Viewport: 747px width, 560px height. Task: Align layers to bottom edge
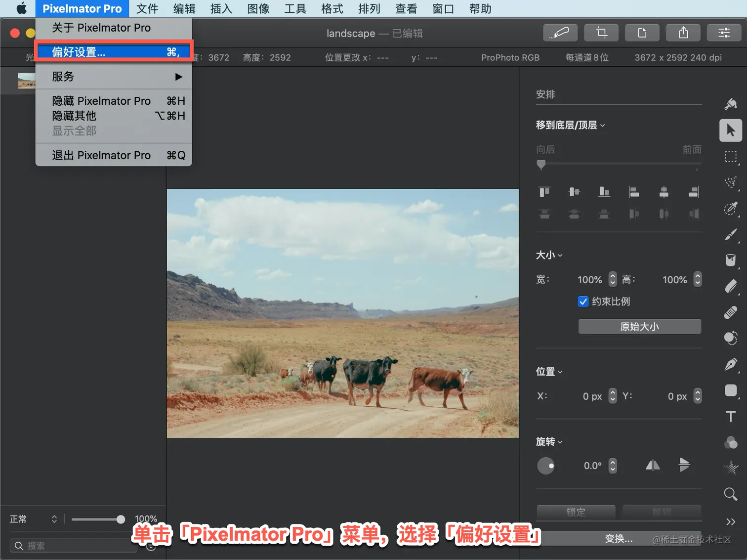604,192
